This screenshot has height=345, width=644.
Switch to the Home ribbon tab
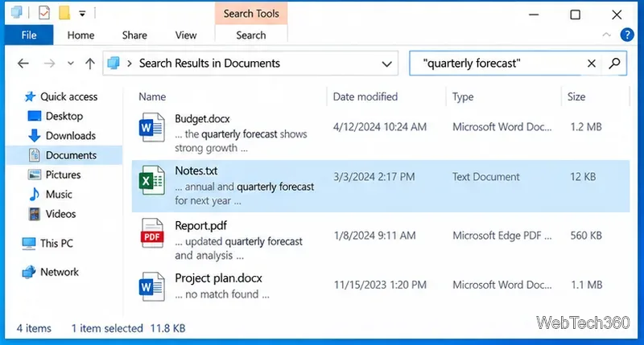(x=81, y=35)
